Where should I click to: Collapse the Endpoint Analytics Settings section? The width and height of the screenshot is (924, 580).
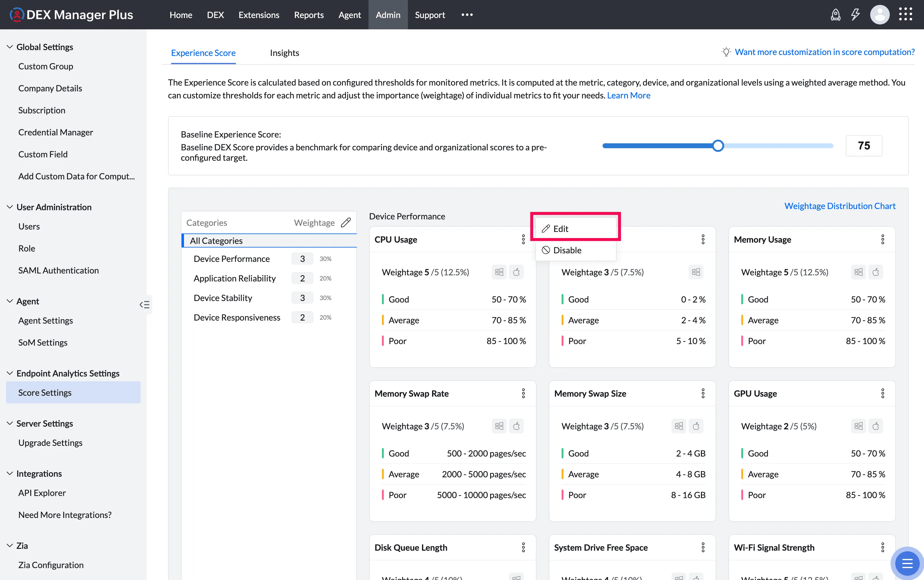tap(10, 373)
